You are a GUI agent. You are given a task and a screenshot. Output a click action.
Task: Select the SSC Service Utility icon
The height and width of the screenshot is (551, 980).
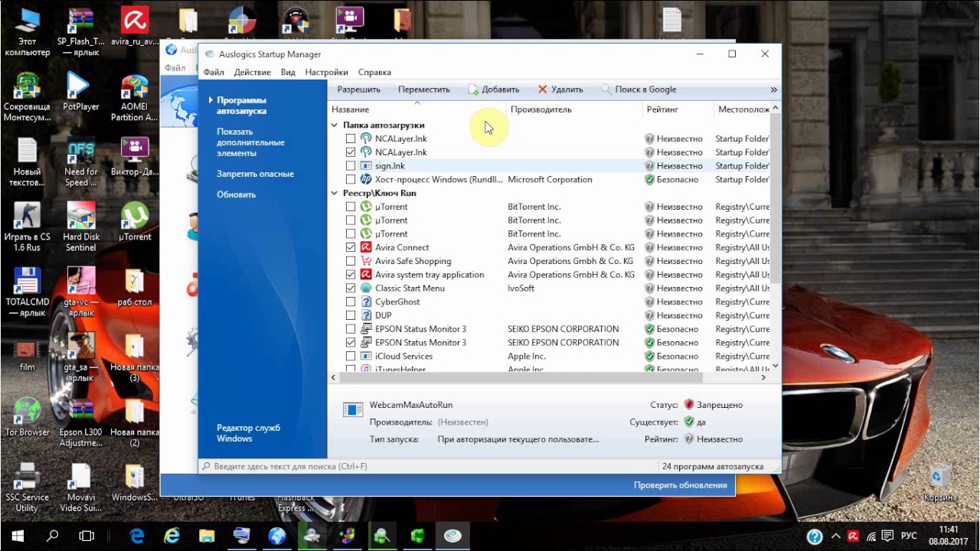pos(27,487)
